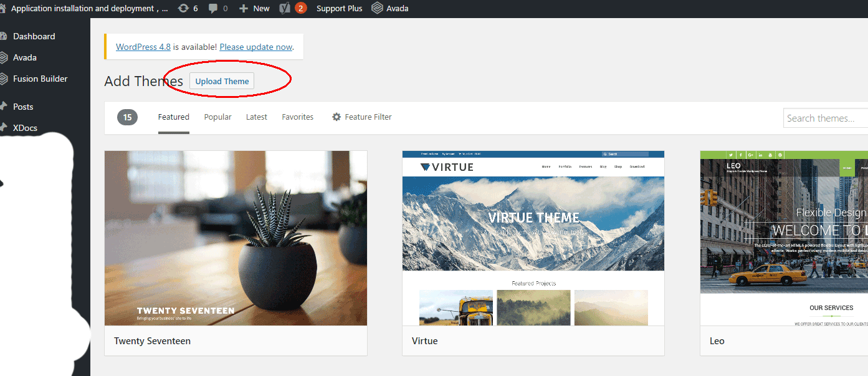Screen dimensions: 868x376
Task: Open the Latest tab
Action: 256,117
